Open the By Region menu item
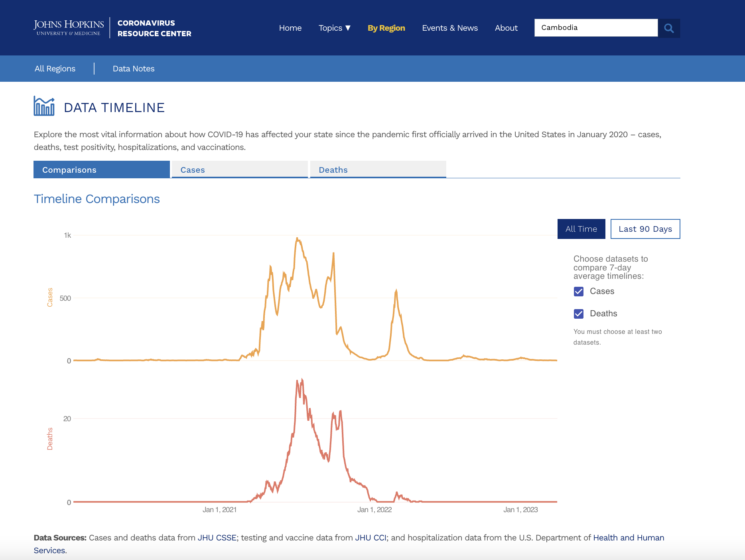Screen dimensions: 745x560 point(386,28)
